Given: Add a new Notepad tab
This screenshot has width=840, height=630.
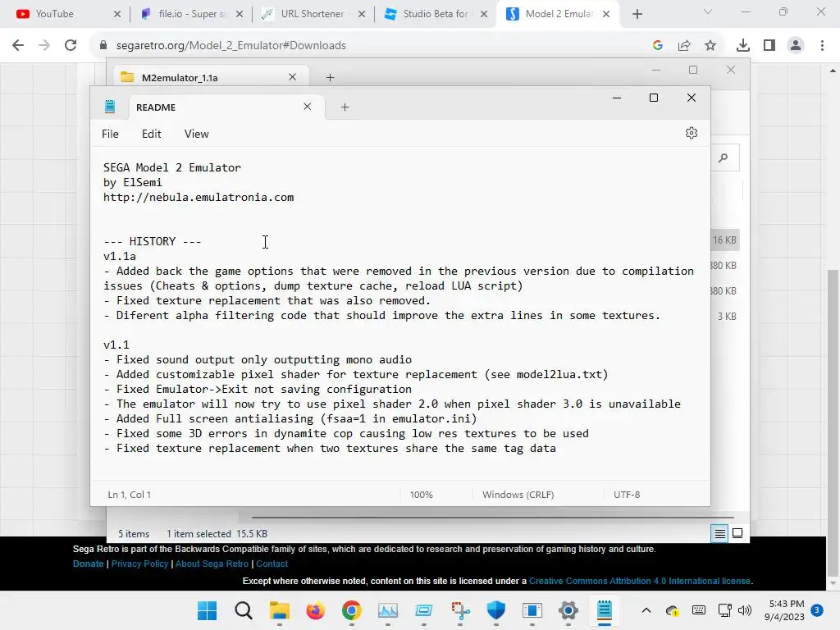Looking at the screenshot, I should point(345,107).
